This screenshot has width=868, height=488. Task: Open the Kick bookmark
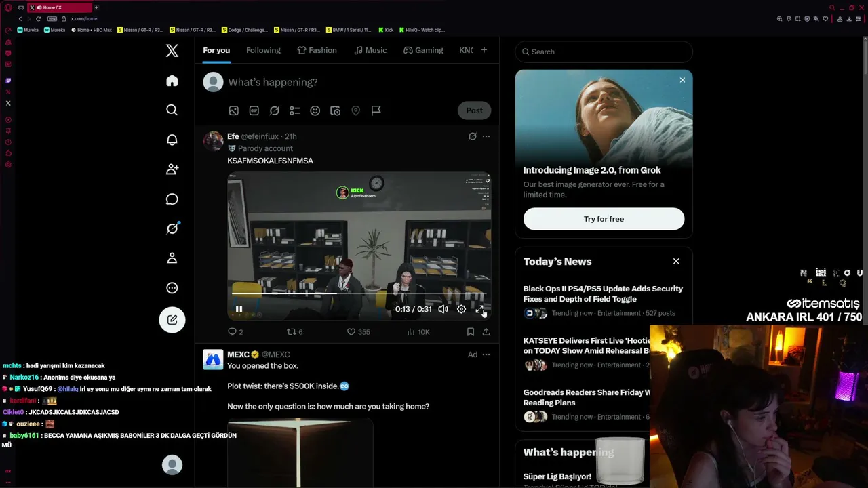pyautogui.click(x=387, y=30)
